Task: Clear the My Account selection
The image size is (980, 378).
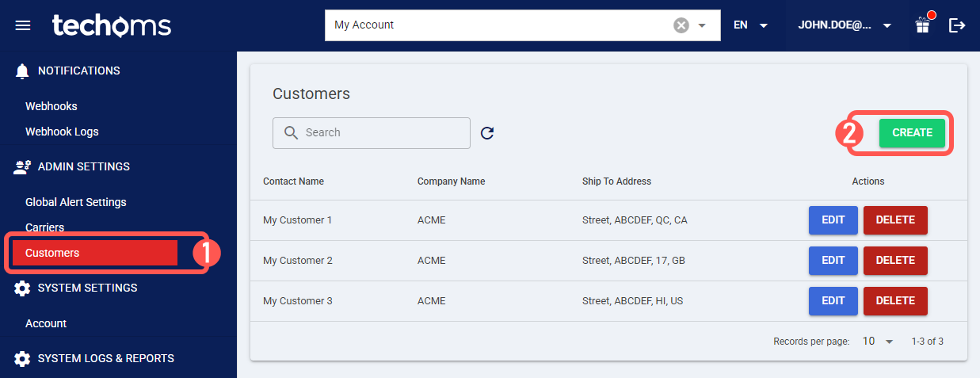Action: [681, 25]
